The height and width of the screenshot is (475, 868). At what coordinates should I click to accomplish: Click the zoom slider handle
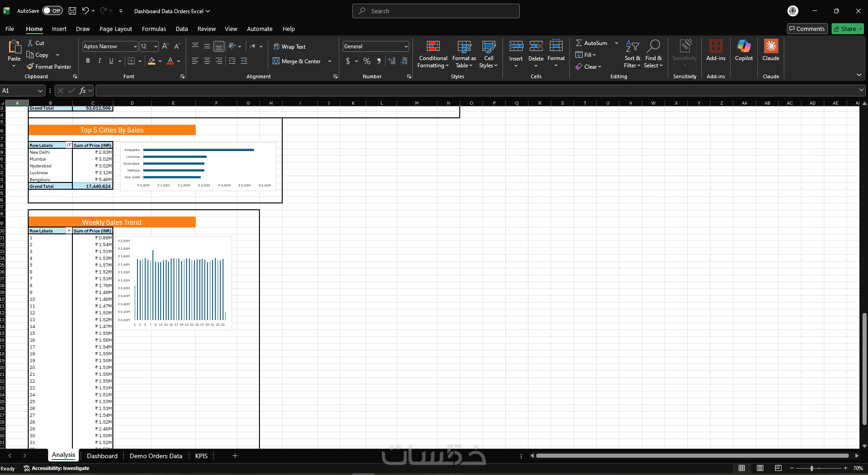(x=812, y=468)
